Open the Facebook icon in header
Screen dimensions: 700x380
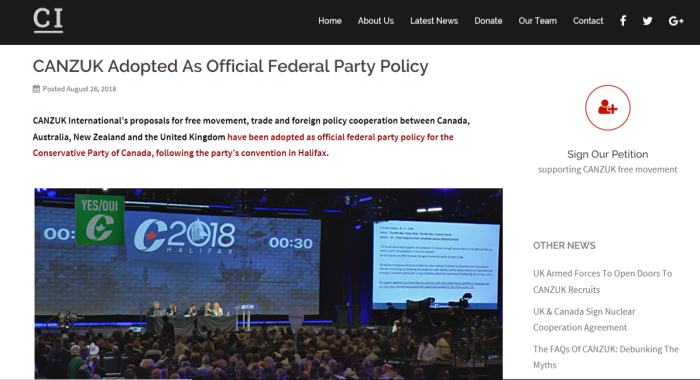(x=623, y=21)
